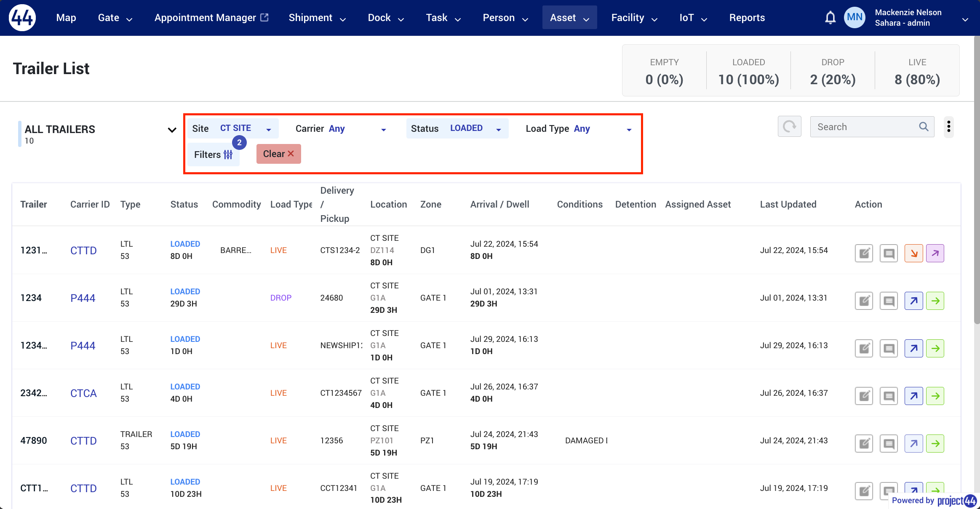This screenshot has height=509, width=980.
Task: Open the Carrier filter dropdown
Action: point(341,129)
